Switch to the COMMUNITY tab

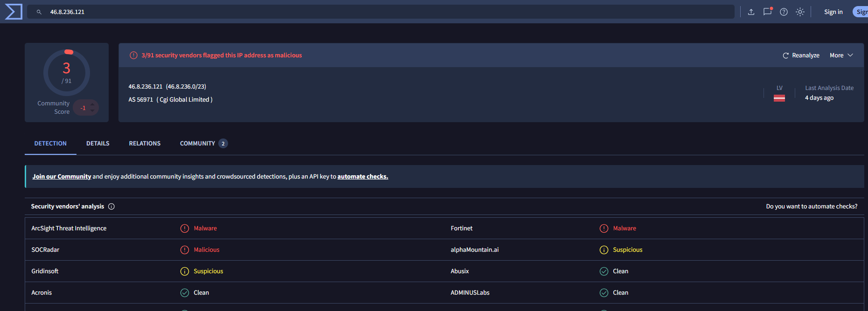pyautogui.click(x=204, y=144)
